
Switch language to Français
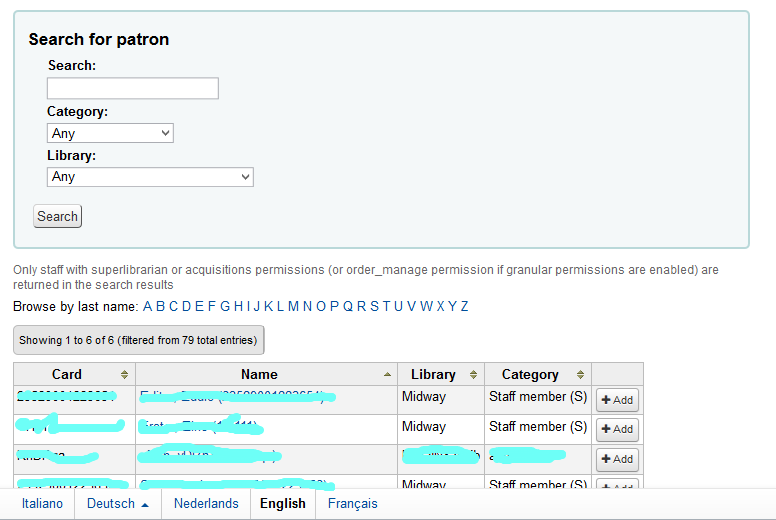click(353, 504)
